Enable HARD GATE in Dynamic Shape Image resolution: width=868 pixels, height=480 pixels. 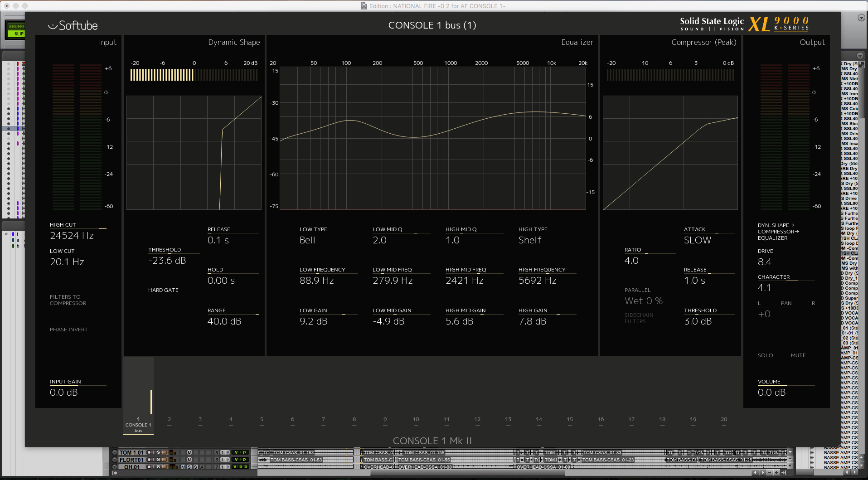point(163,290)
